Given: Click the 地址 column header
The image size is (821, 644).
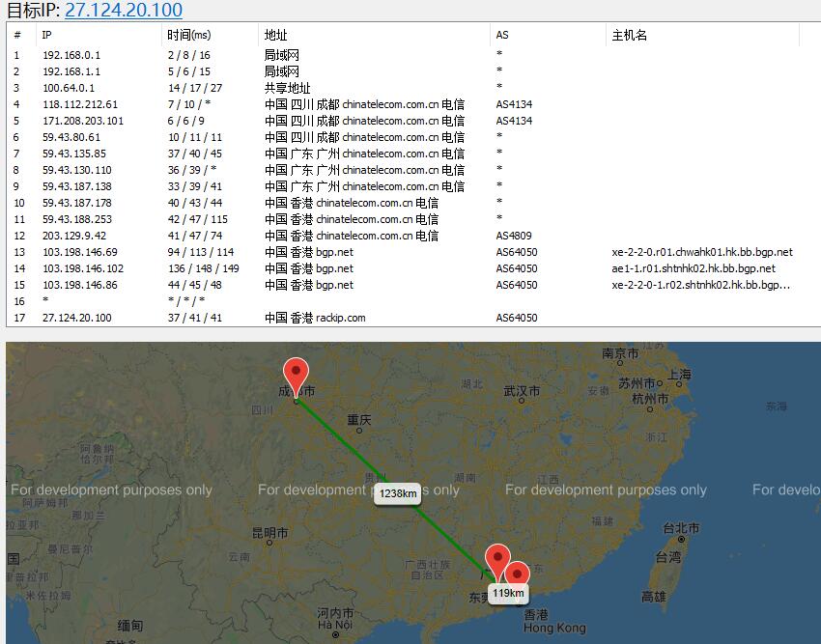Looking at the screenshot, I should (276, 35).
